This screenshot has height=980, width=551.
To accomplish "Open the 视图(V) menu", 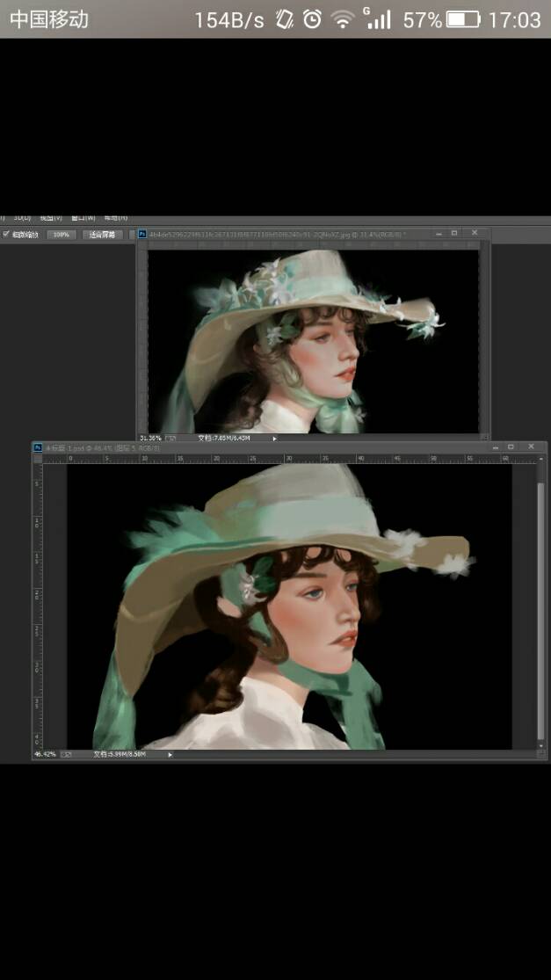I will tap(51, 217).
